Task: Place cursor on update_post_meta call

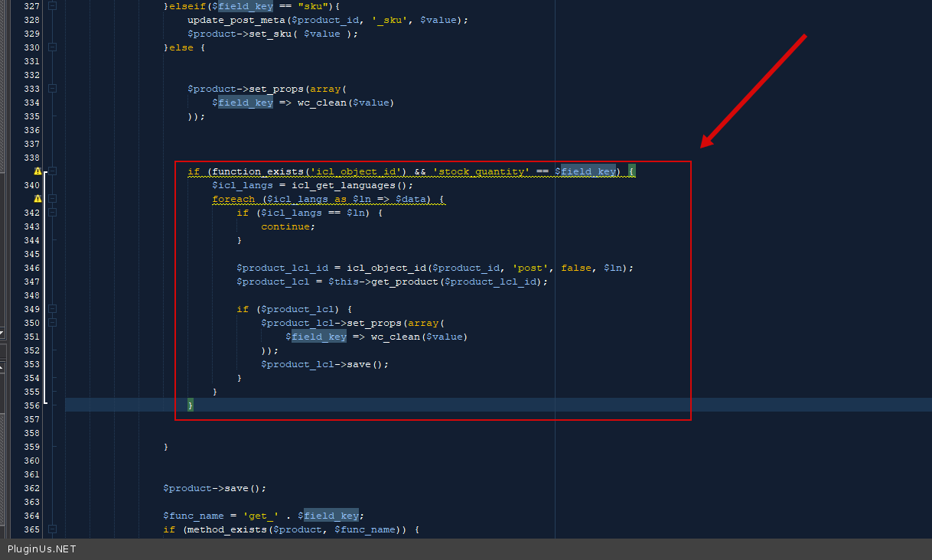Action: 328,20
